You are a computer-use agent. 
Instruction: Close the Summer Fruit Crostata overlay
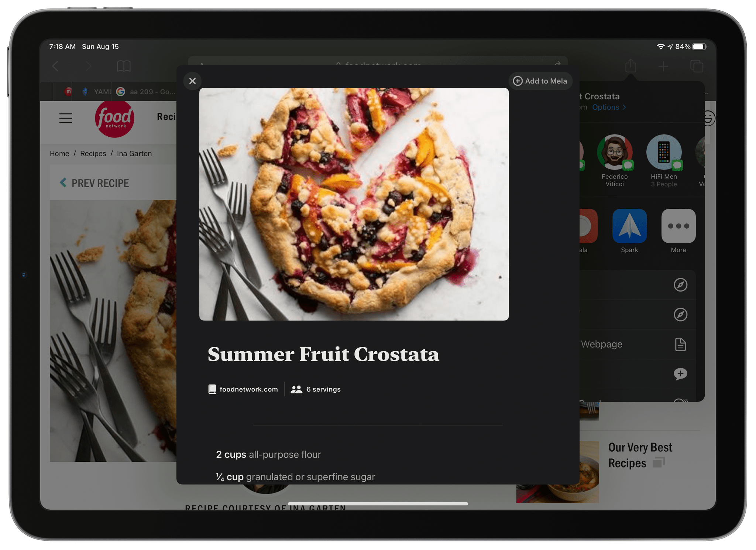click(193, 81)
